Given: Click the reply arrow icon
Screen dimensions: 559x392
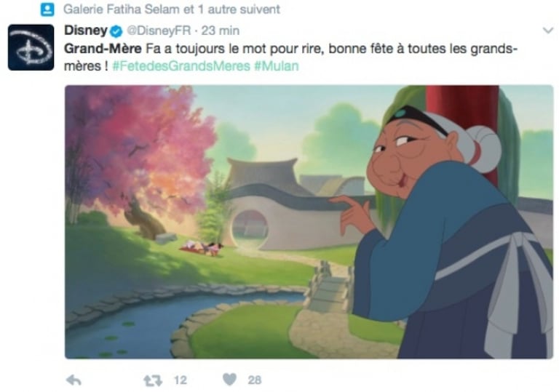Looking at the screenshot, I should tap(74, 380).
